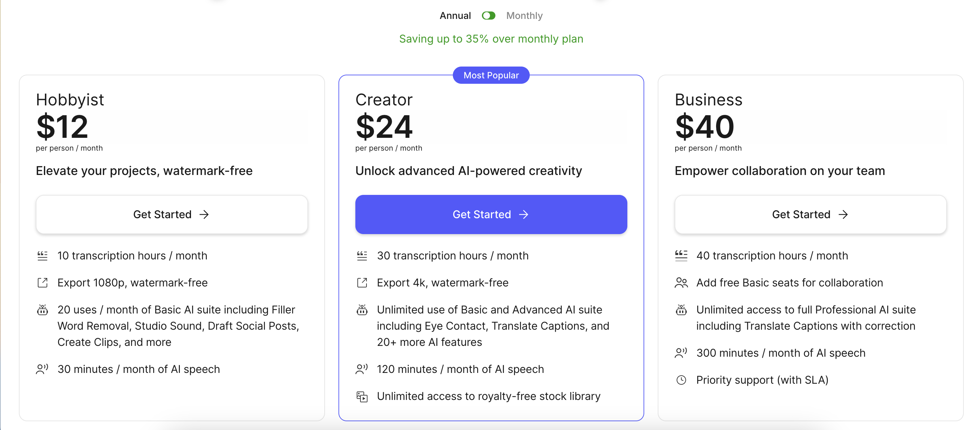980x430 pixels.
Task: Click the AI speech icon beside 30 minutes
Action: click(42, 369)
